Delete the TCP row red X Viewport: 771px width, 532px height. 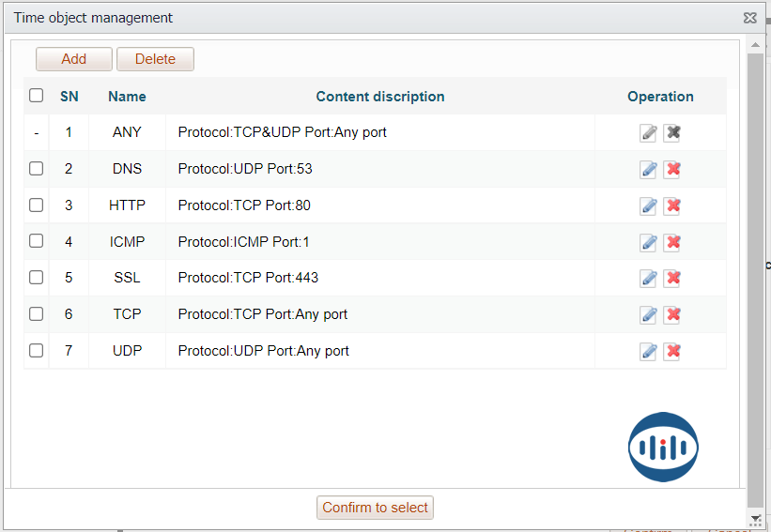click(x=672, y=314)
